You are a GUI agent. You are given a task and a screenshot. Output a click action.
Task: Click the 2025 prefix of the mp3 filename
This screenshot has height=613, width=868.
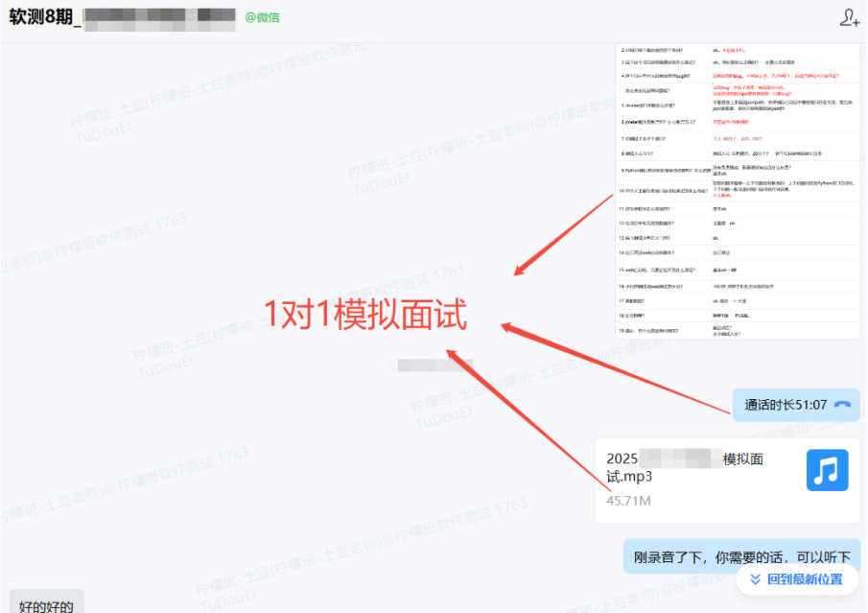tap(622, 460)
